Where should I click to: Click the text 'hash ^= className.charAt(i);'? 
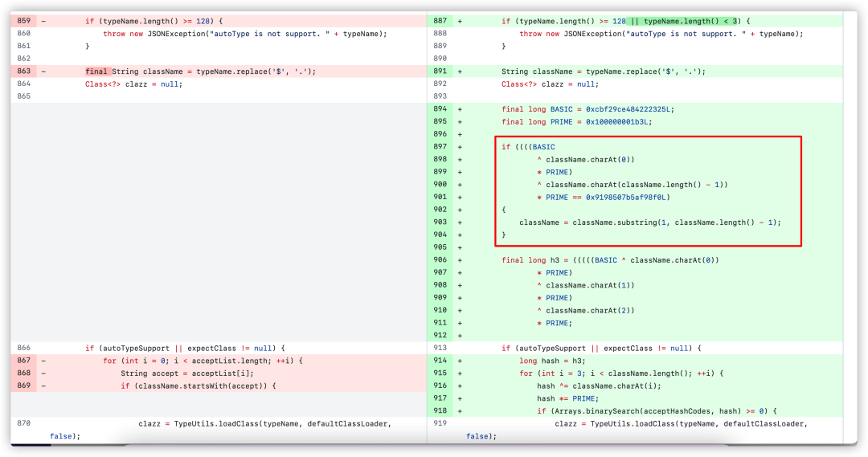(599, 386)
